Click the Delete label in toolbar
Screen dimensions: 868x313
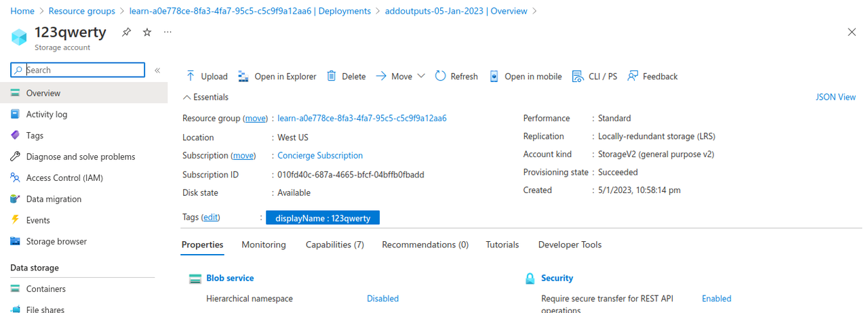[353, 77]
